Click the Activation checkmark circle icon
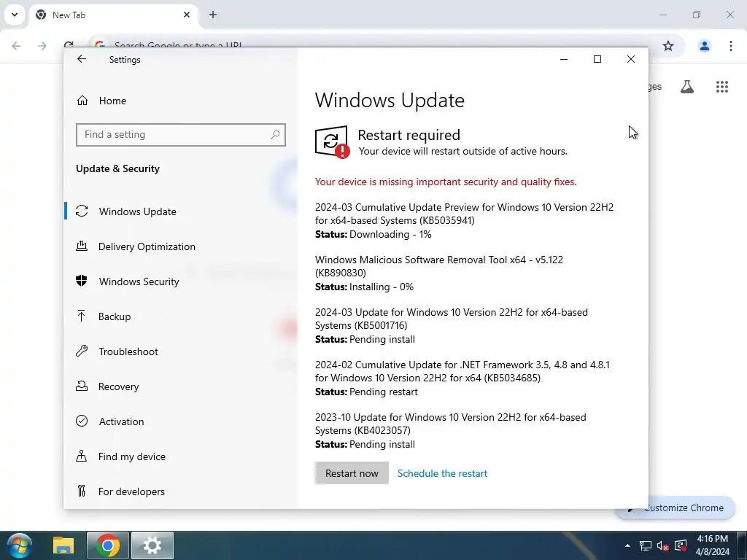The height and width of the screenshot is (560, 747). tap(82, 421)
